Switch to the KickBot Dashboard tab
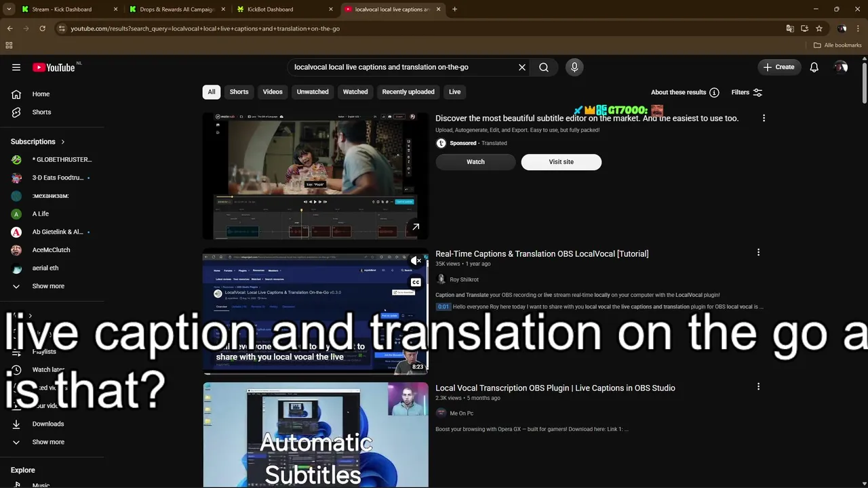This screenshot has width=868, height=488. (285, 9)
